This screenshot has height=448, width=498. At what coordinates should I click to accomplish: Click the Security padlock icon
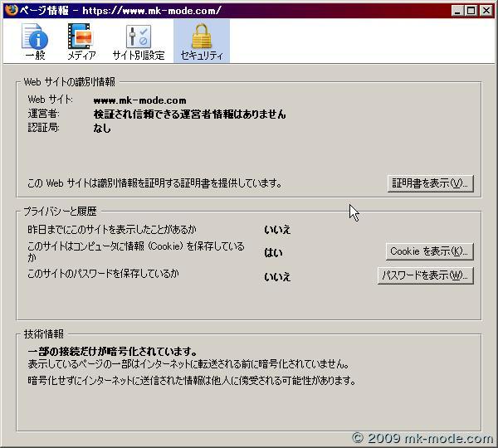pyautogui.click(x=202, y=36)
